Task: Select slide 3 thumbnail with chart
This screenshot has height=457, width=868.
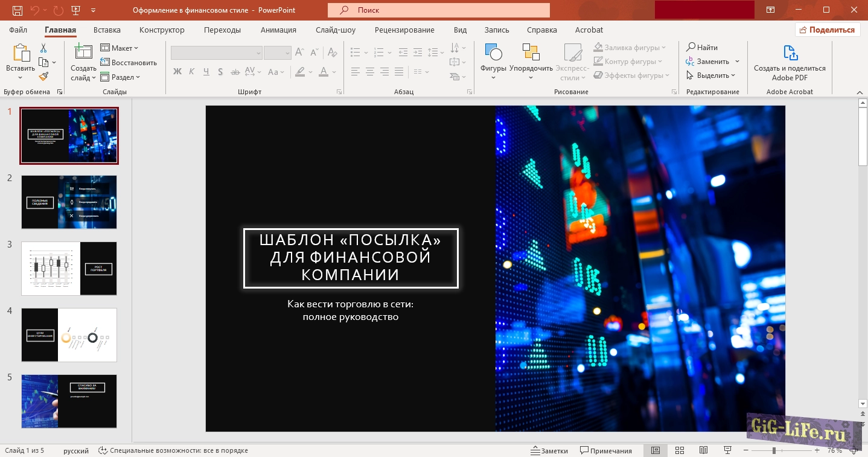Action: [x=69, y=268]
